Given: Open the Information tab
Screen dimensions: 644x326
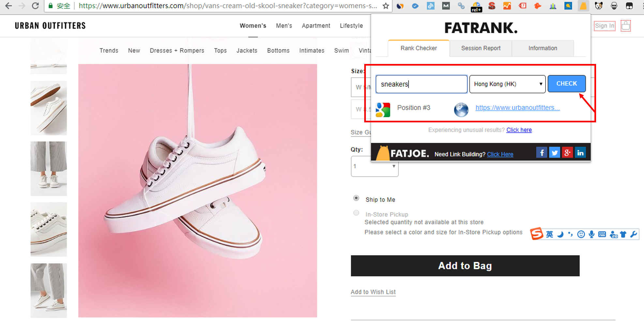Looking at the screenshot, I should 543,48.
